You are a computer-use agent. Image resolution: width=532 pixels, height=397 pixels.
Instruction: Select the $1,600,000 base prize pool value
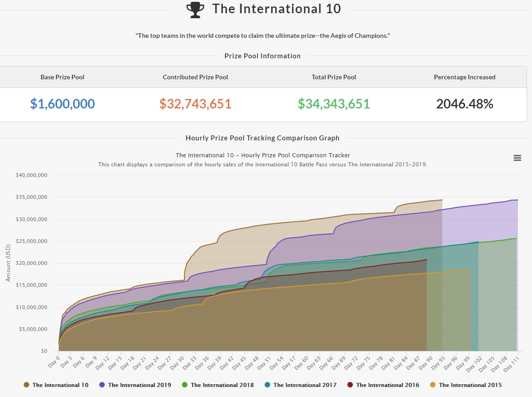tap(62, 104)
